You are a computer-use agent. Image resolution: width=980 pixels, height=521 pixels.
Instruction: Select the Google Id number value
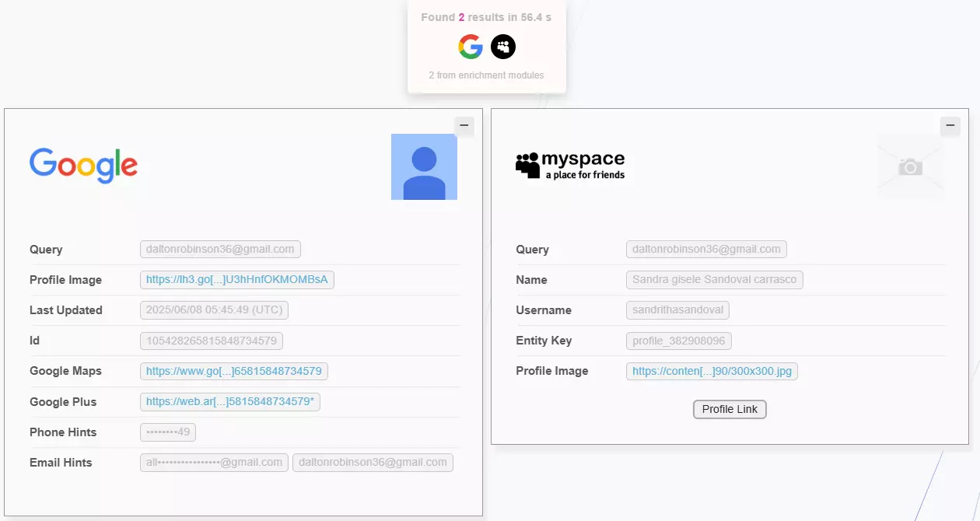point(212,341)
